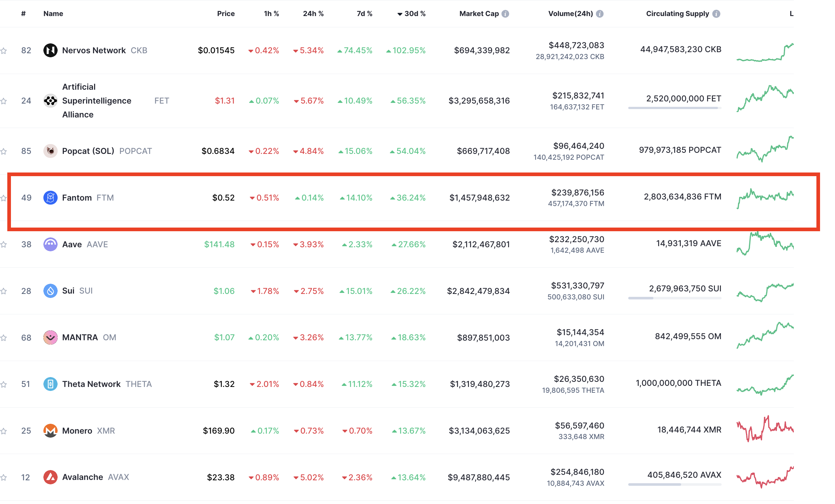835x504 pixels.
Task: Sort by the Name column header
Action: (x=53, y=14)
